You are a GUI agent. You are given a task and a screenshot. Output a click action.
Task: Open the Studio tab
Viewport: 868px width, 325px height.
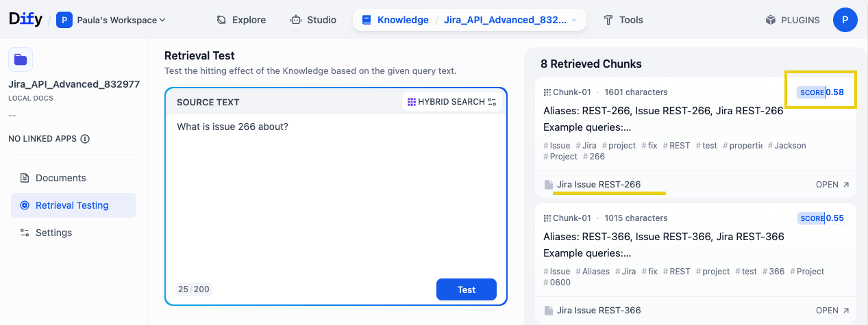(313, 20)
